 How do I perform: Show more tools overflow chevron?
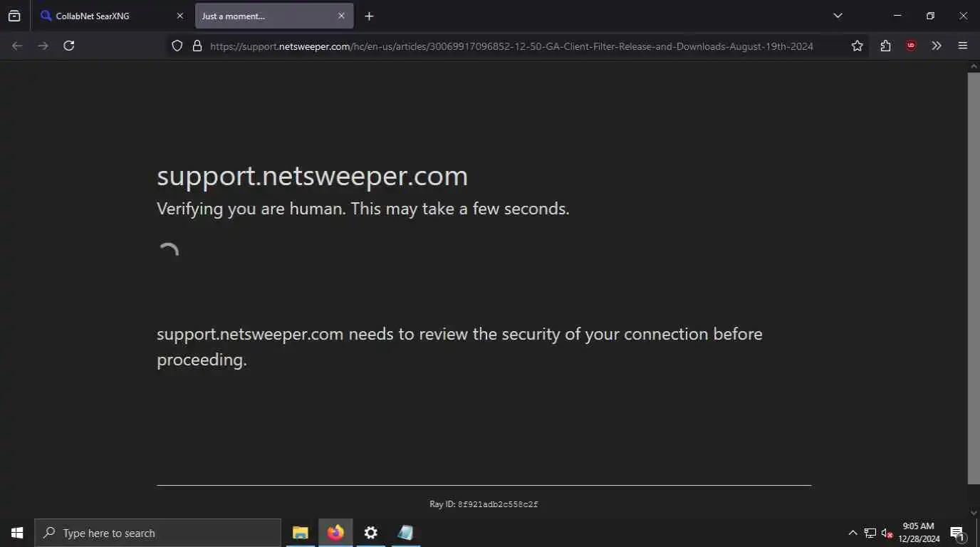pos(937,46)
